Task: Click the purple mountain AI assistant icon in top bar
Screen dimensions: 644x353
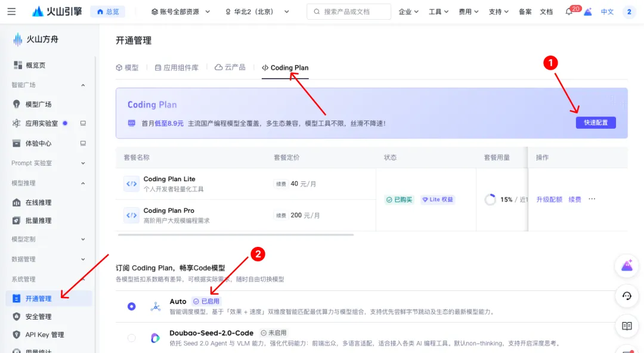Action: point(588,11)
